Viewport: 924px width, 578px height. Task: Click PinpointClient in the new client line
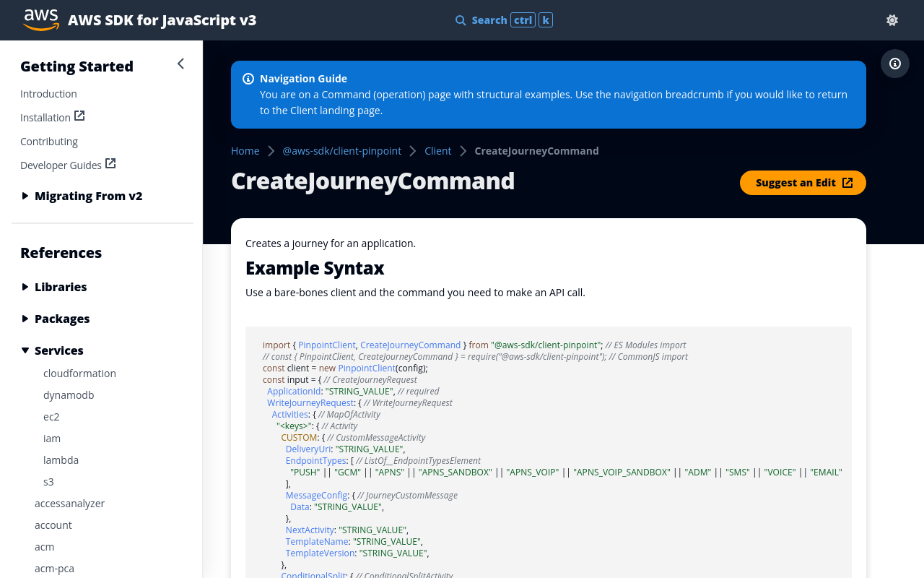(367, 368)
